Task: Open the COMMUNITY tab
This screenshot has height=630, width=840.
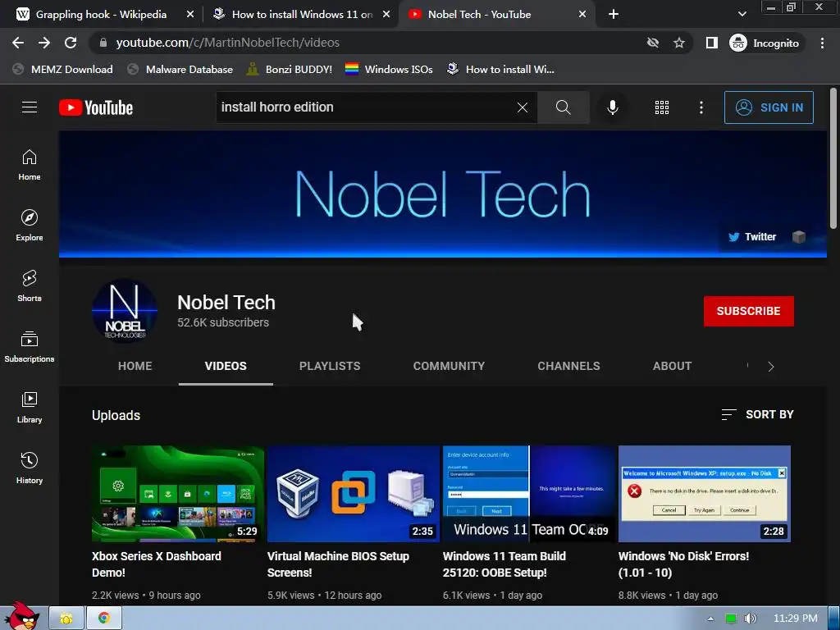Action: click(x=449, y=366)
